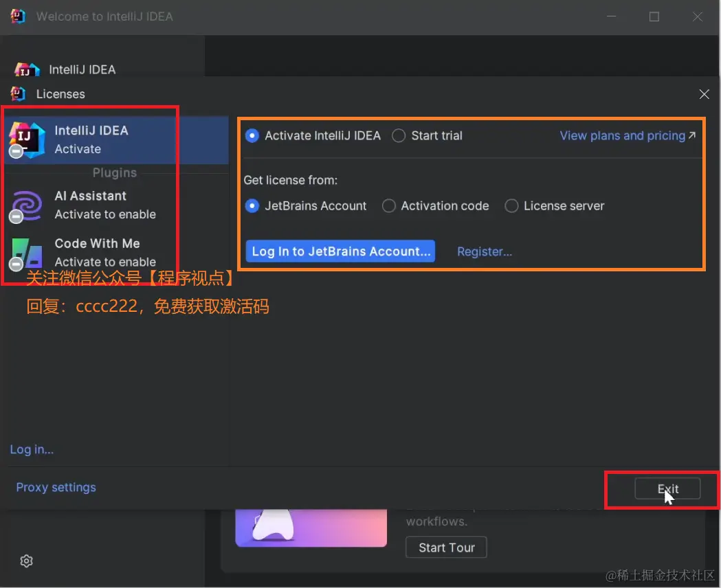Click the Code With Me icon
Image resolution: width=721 pixels, height=588 pixels.
coord(27,253)
